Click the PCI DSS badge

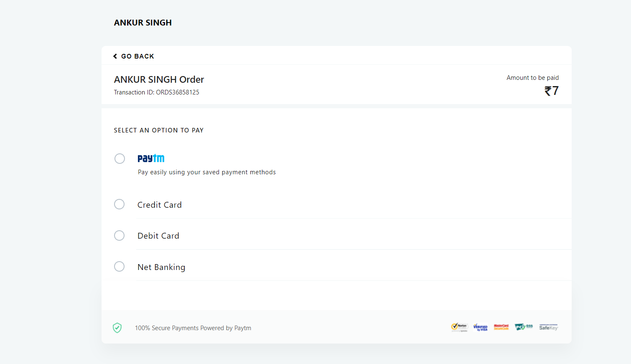pos(524,327)
